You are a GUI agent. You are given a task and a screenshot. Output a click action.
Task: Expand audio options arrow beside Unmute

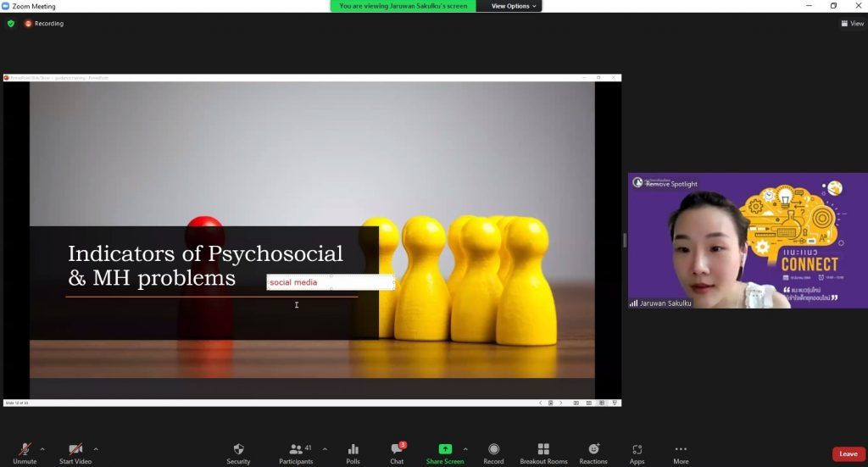click(x=42, y=448)
